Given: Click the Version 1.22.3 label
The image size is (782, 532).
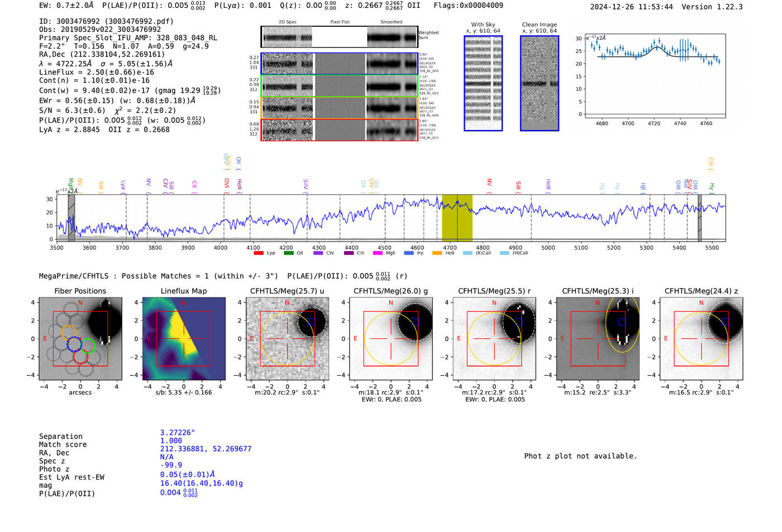Looking at the screenshot, I should point(712,7).
